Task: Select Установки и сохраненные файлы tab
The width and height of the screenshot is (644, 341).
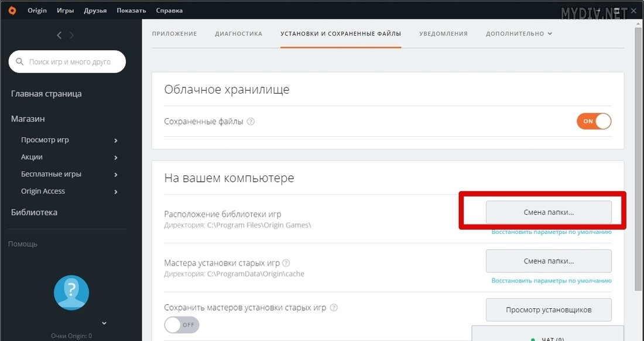Action: click(x=341, y=34)
